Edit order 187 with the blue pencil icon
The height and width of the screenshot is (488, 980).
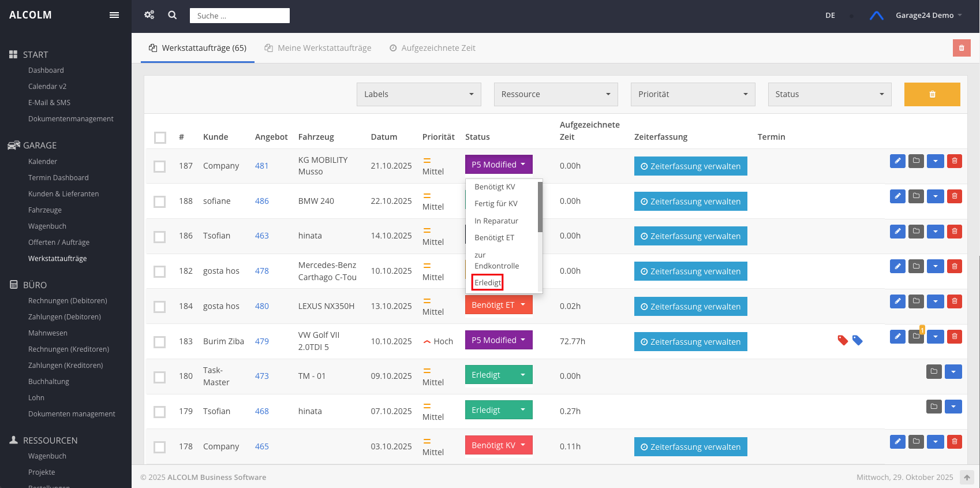897,161
